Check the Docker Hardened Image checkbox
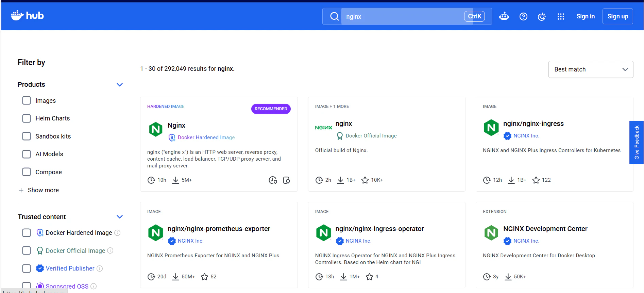 (x=27, y=233)
